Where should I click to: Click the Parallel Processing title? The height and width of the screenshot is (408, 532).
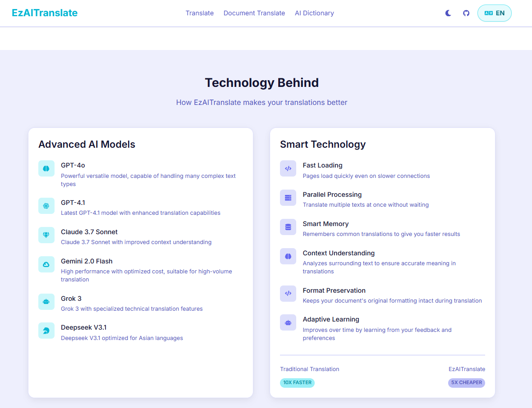tap(332, 195)
